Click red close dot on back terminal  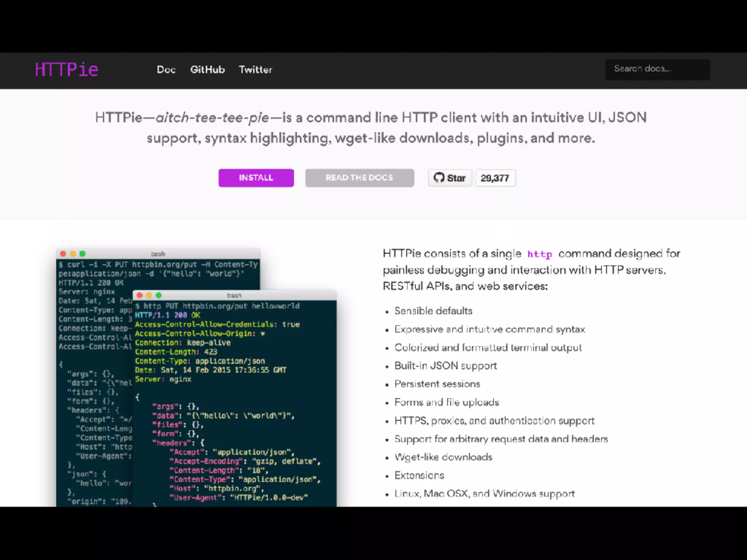tap(63, 254)
